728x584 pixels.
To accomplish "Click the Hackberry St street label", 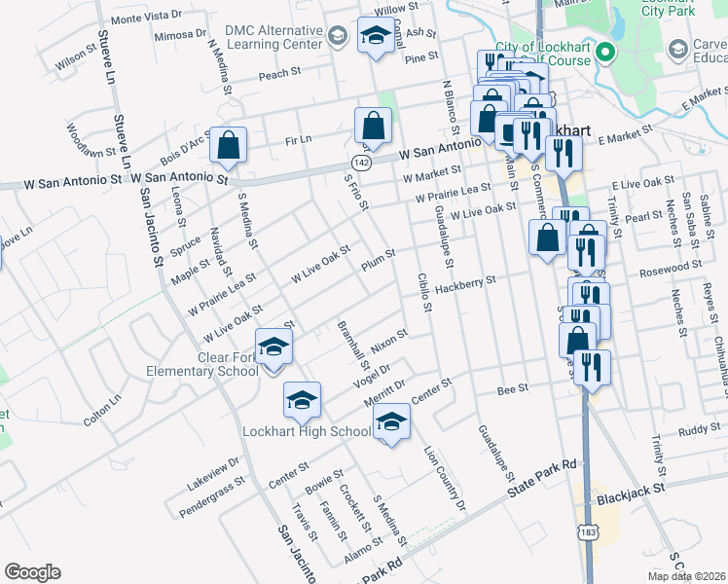I will (x=465, y=284).
